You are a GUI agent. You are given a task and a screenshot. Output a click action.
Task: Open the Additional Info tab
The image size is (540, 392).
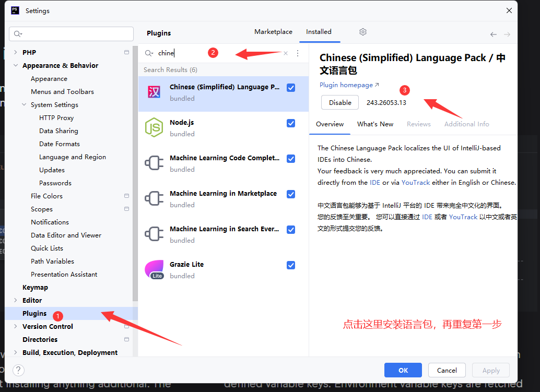pyautogui.click(x=467, y=124)
